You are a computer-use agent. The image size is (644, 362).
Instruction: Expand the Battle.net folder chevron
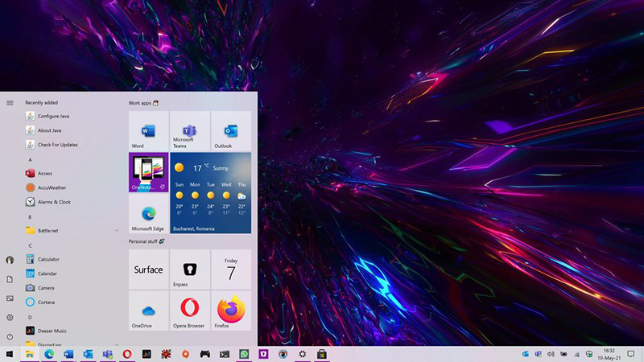pyautogui.click(x=117, y=231)
